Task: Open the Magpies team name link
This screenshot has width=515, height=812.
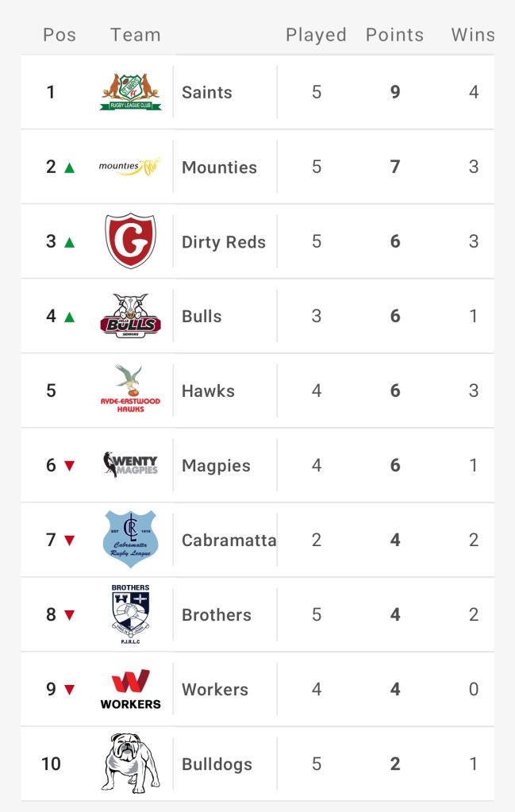Action: pyautogui.click(x=216, y=466)
